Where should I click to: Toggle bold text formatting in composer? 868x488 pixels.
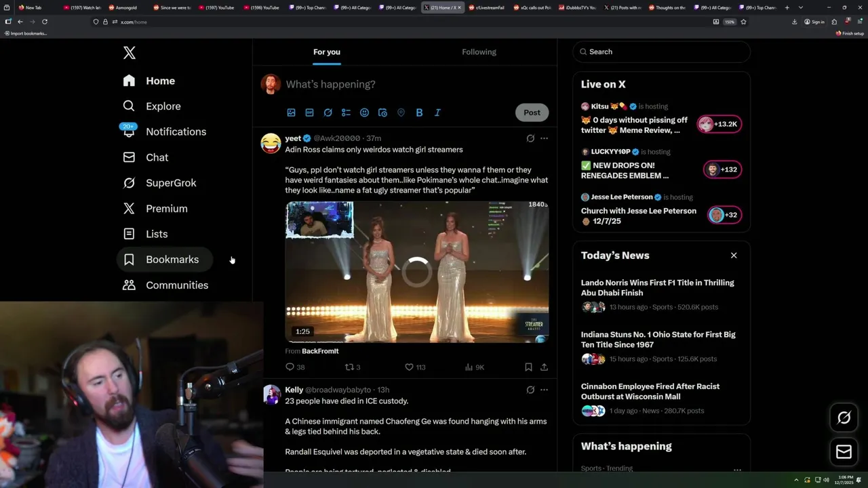pyautogui.click(x=419, y=113)
